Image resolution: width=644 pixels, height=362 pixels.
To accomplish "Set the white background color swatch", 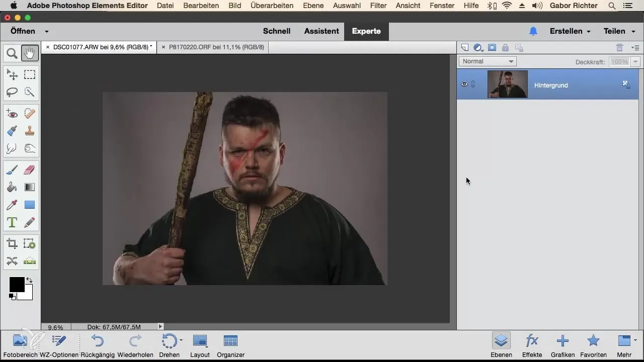I will [x=27, y=295].
